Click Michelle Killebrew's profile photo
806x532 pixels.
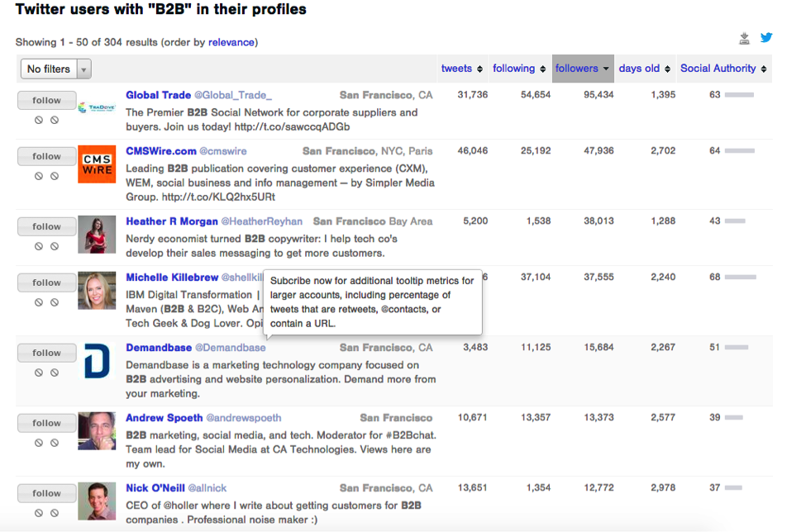coord(97,291)
